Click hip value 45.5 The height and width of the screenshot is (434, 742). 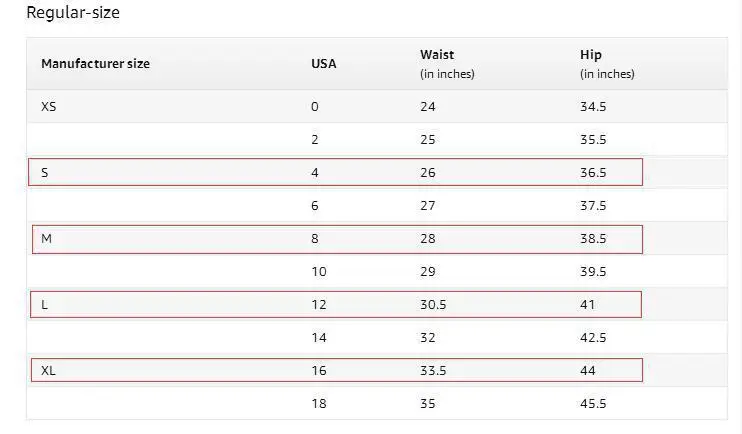click(593, 403)
